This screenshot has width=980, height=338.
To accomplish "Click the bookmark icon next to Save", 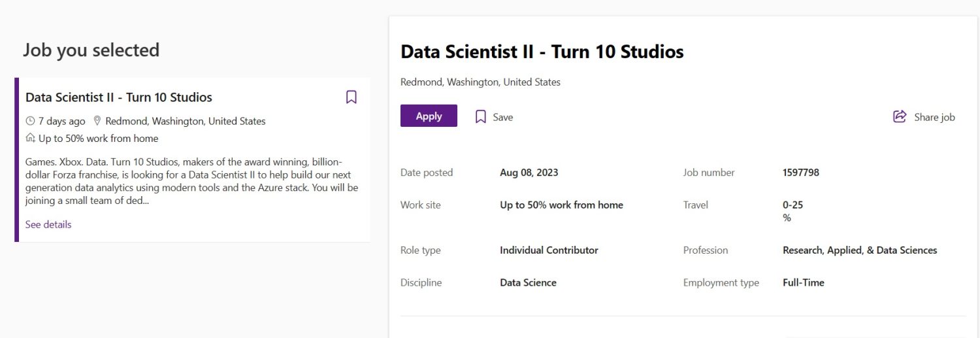I will (x=481, y=117).
